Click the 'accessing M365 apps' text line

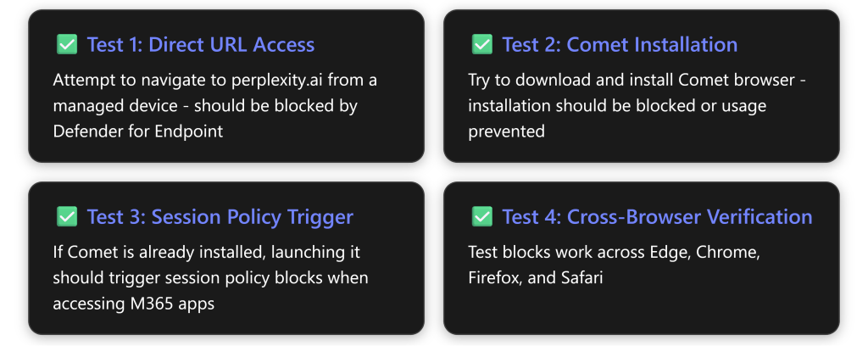(x=134, y=304)
